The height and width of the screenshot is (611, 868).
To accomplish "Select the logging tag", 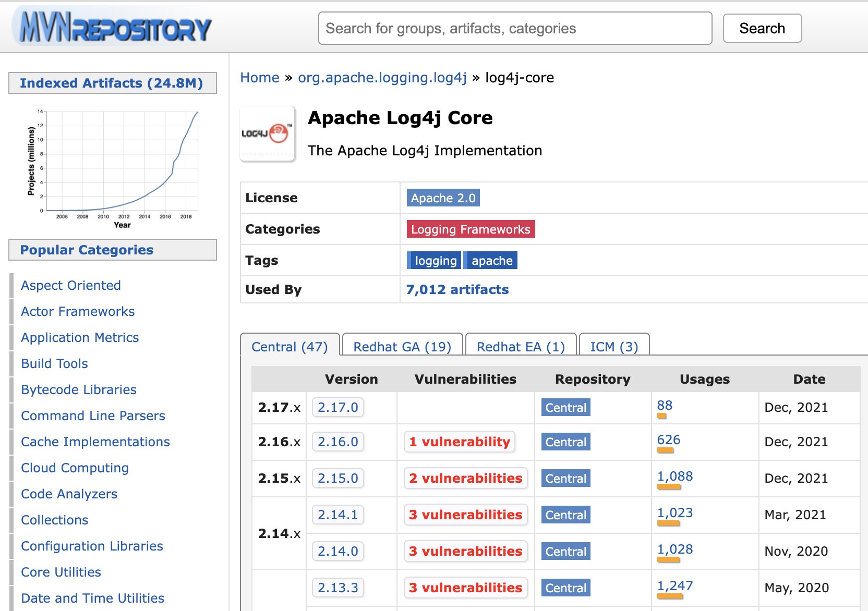I will point(435,261).
